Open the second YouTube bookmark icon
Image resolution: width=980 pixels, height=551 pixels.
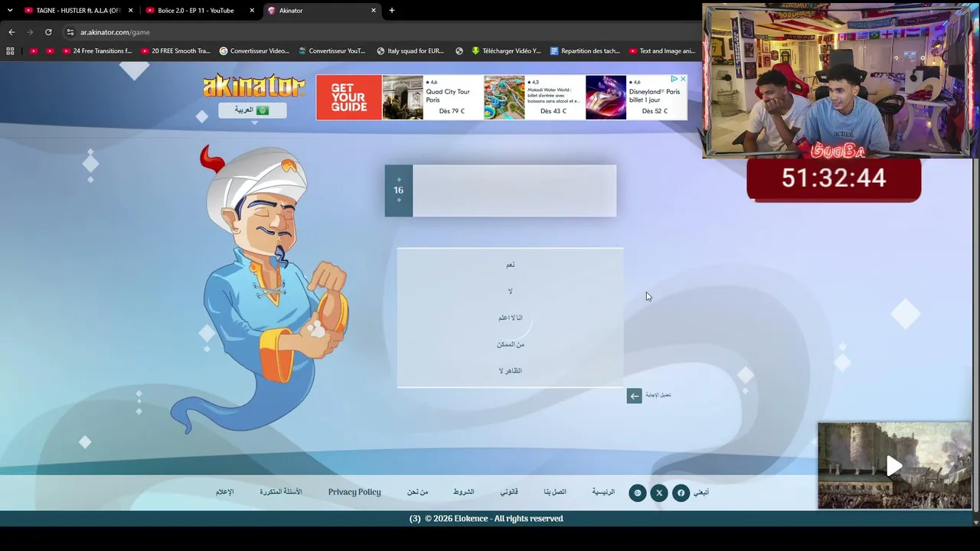[51, 51]
